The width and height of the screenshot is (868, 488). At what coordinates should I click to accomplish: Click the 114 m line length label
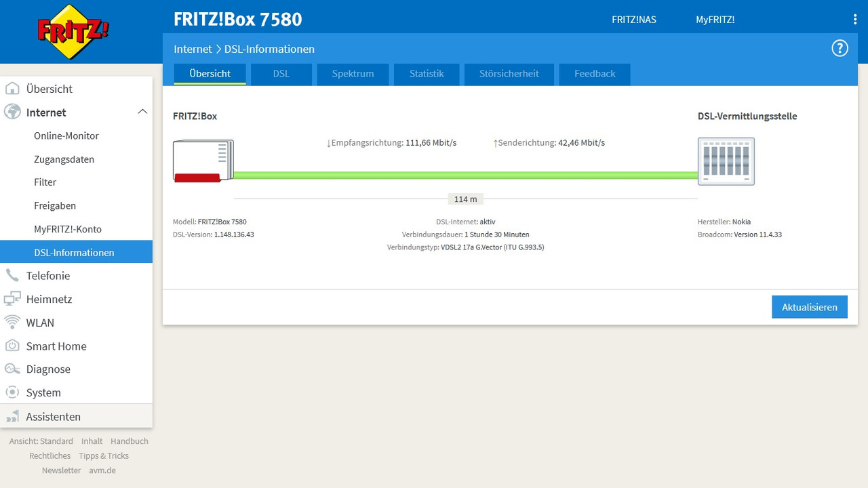(465, 199)
